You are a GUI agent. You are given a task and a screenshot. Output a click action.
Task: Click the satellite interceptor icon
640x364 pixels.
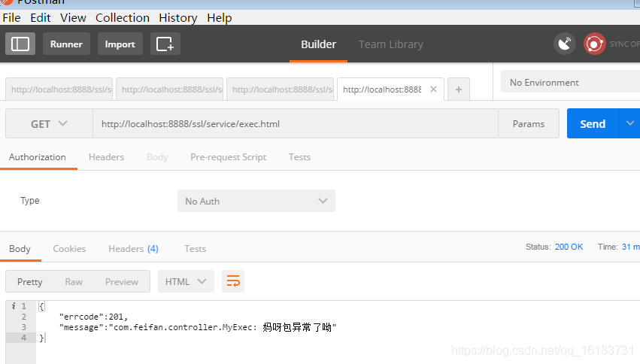coord(565,44)
